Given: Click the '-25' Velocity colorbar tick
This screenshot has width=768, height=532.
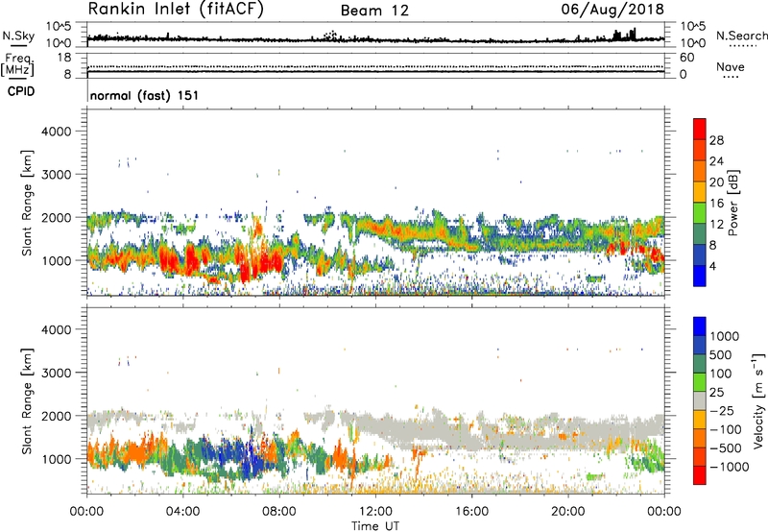Looking at the screenshot, I should (x=722, y=410).
